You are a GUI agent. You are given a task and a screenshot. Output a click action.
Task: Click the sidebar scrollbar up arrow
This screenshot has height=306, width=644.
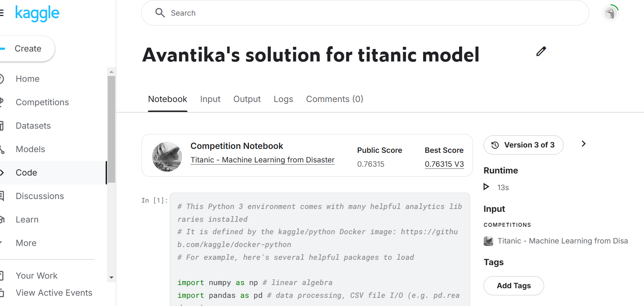click(111, 72)
